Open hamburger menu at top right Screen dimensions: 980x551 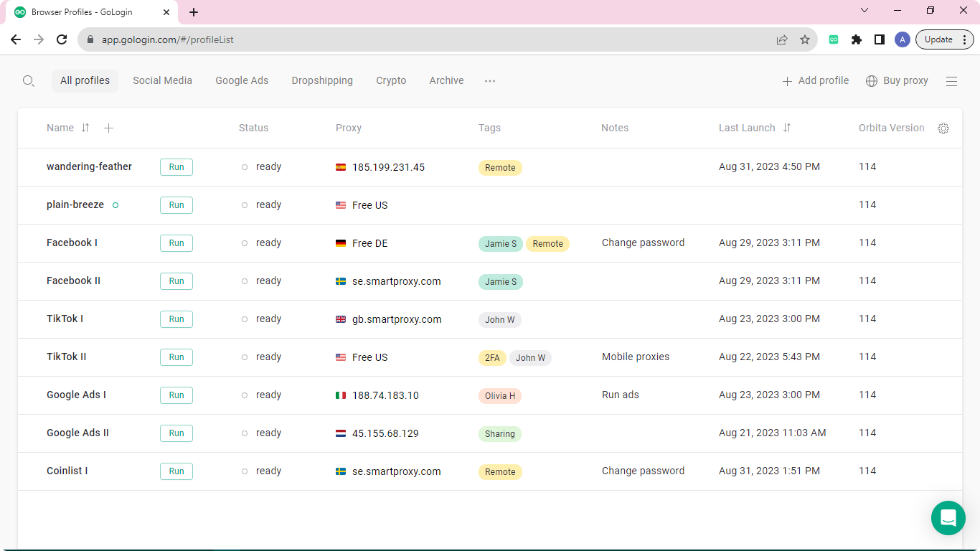pos(951,81)
